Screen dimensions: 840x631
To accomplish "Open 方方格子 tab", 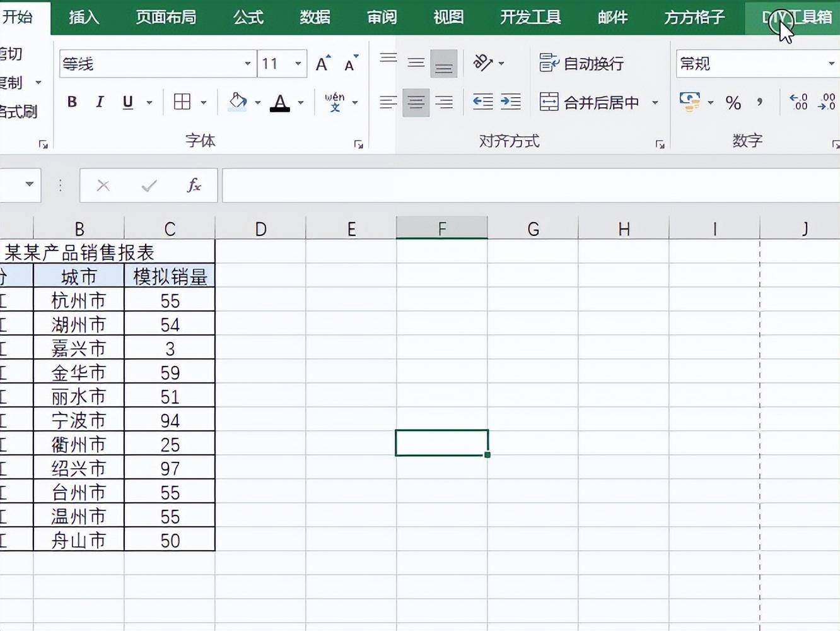I will point(695,17).
